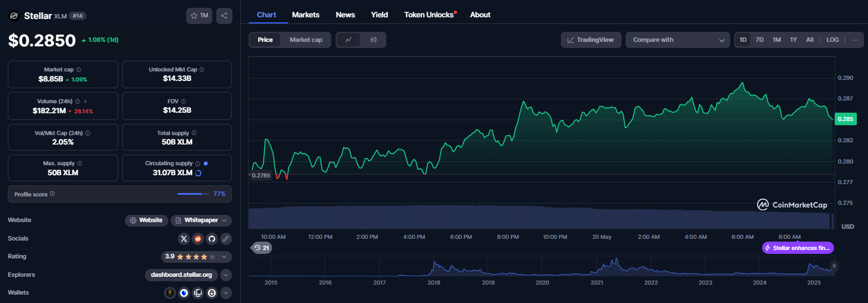Viewport: 868px width, 303px height.
Task: Open the GitHub social link
Action: tap(212, 239)
